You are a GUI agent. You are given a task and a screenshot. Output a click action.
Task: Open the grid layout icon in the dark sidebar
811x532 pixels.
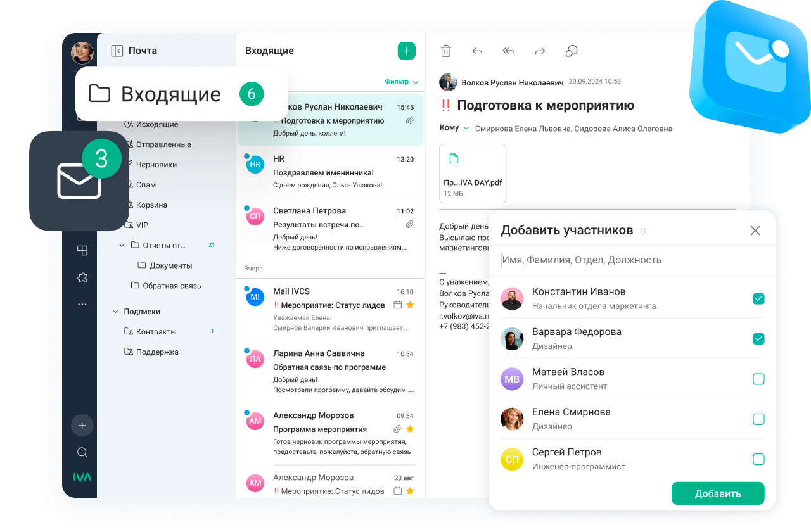(x=82, y=250)
